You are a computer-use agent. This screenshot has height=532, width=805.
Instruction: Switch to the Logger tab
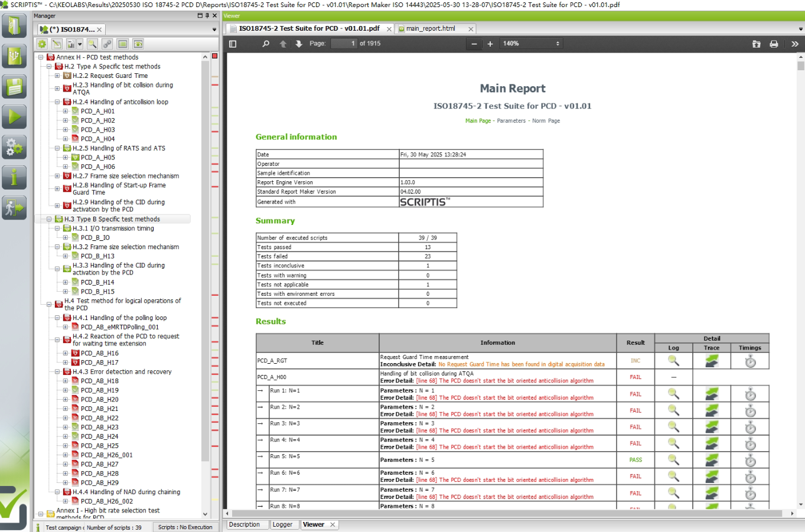(x=282, y=524)
